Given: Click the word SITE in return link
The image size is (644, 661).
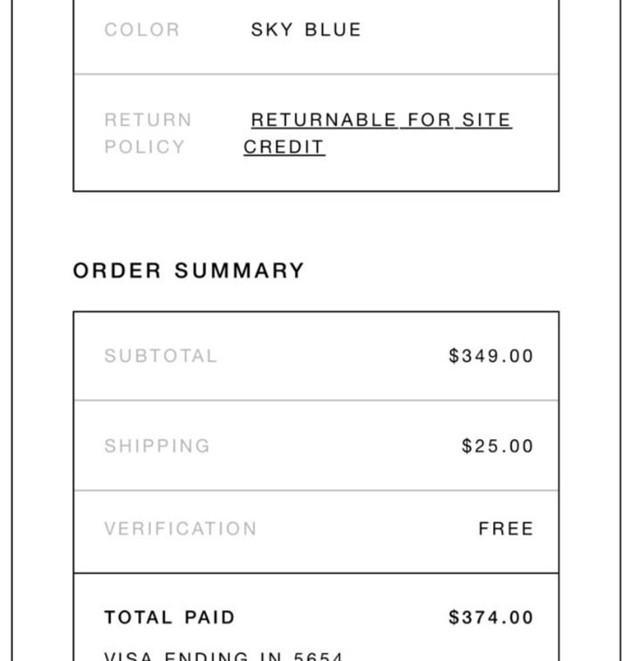Looking at the screenshot, I should coord(486,120).
